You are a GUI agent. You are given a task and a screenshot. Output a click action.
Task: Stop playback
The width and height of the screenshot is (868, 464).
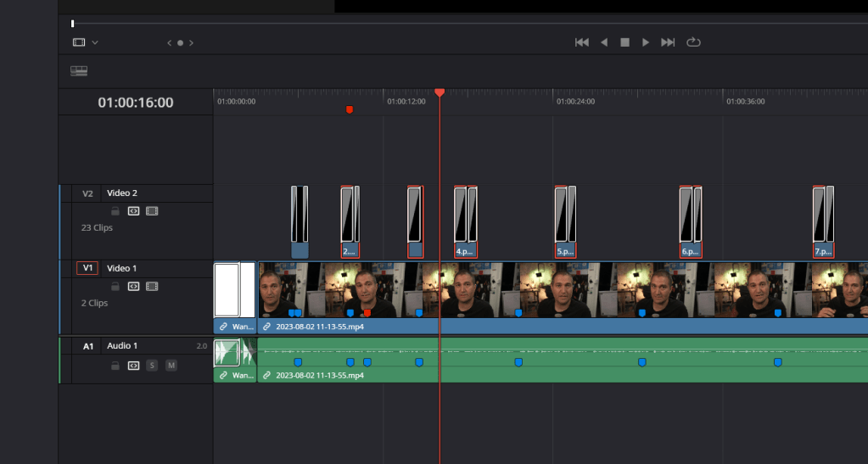click(625, 42)
